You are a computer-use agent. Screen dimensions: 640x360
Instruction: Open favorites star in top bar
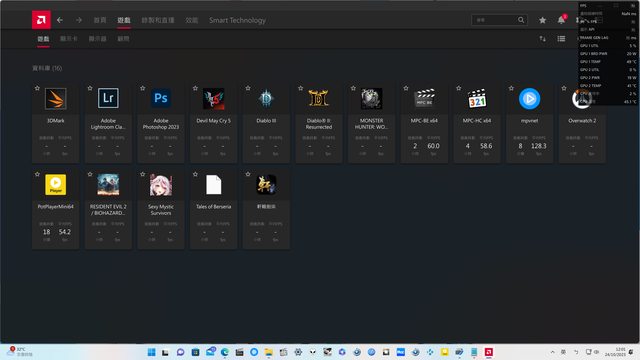[542, 20]
